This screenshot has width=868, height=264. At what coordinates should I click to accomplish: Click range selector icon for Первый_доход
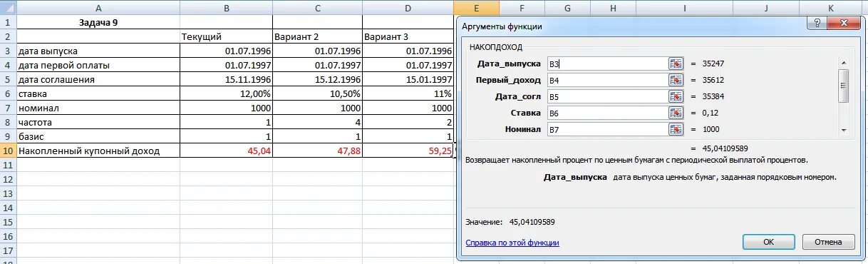click(x=676, y=80)
